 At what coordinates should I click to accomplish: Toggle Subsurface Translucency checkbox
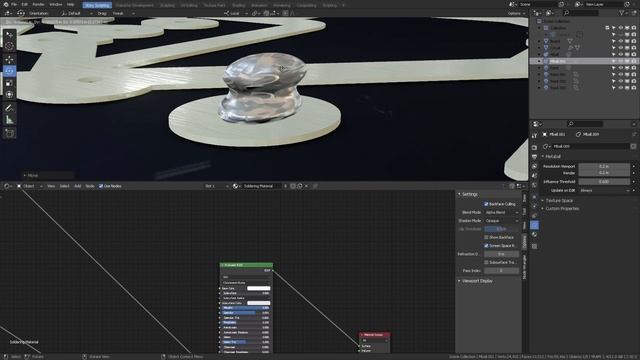[x=486, y=262]
